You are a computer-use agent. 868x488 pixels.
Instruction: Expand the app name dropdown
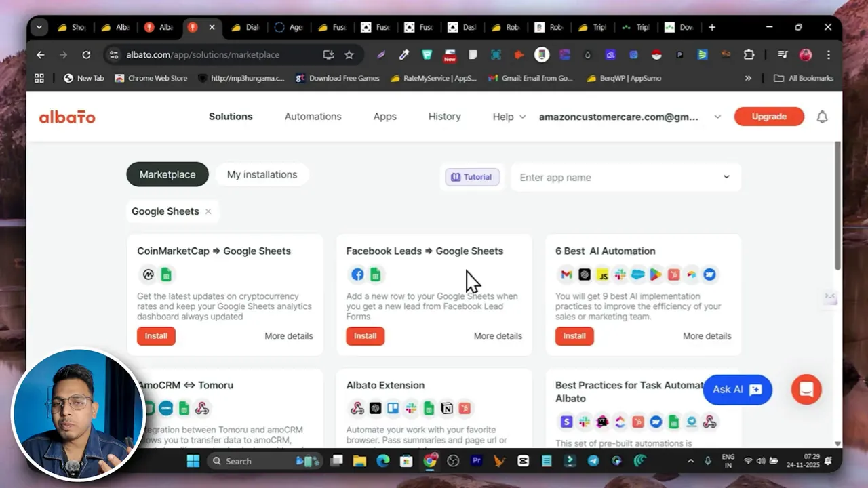pos(726,177)
